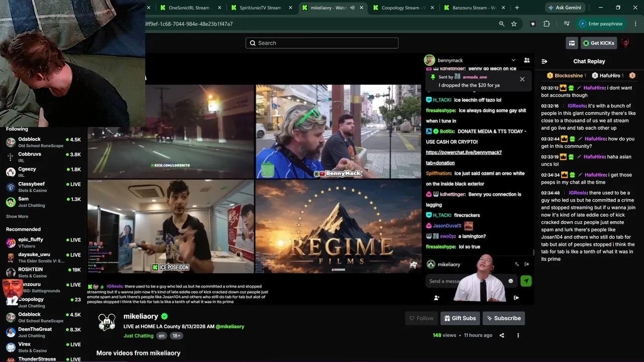Open the Cobbruvs channel in sidebar

tap(44, 157)
